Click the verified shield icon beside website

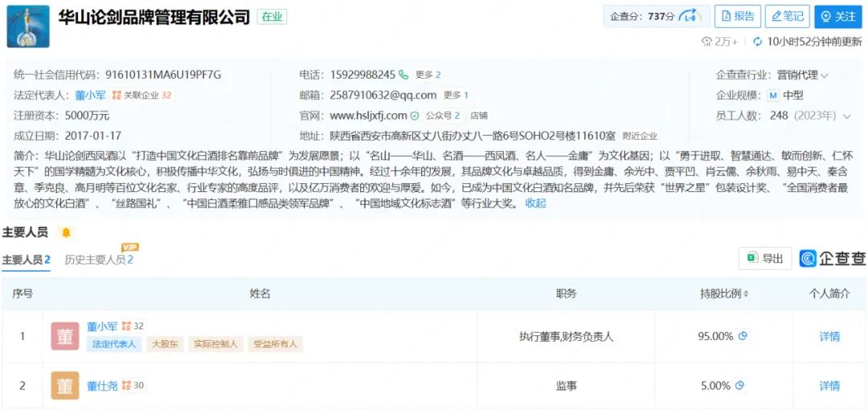coord(414,116)
